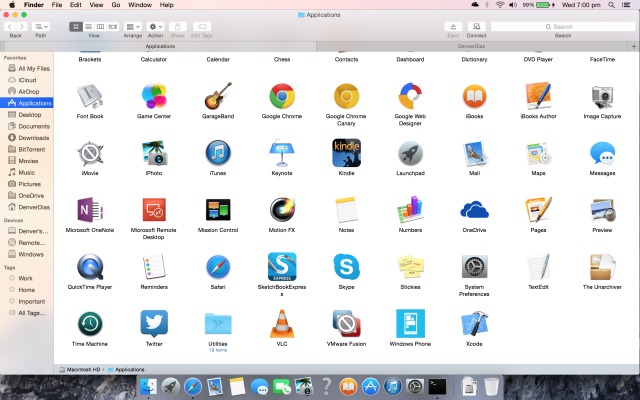640x400 pixels.
Task: Select the Important tag in sidebar
Action: 27,301
